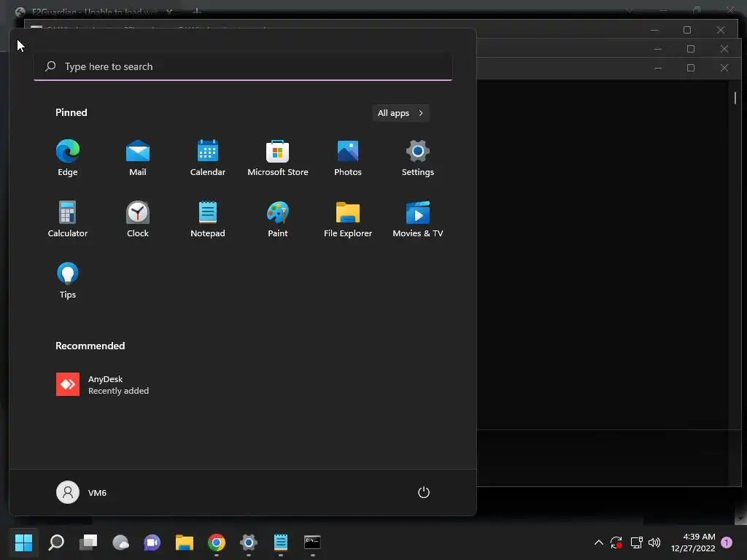Open the Tips app

68,281
